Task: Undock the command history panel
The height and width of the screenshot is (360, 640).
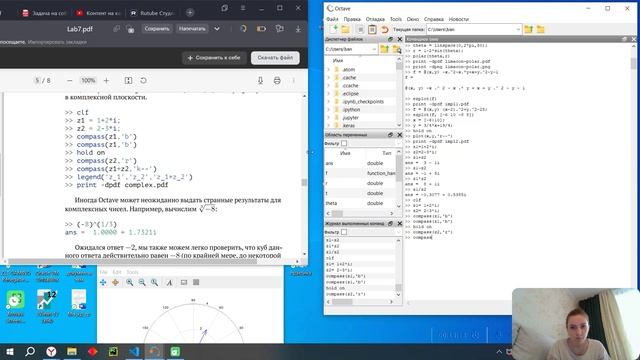Action: (x=391, y=224)
